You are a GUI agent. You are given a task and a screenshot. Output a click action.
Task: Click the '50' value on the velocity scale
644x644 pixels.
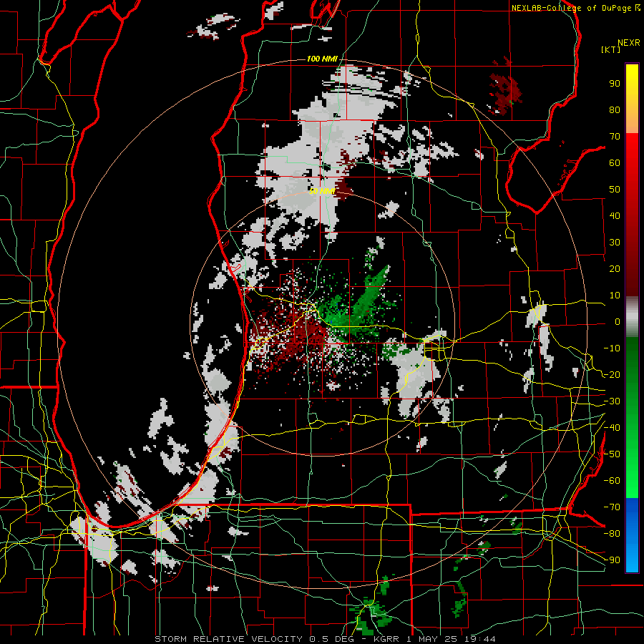[615, 190]
